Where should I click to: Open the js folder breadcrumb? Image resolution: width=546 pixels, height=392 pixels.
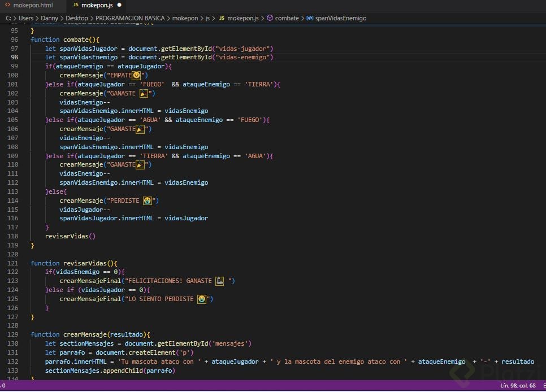[207, 18]
